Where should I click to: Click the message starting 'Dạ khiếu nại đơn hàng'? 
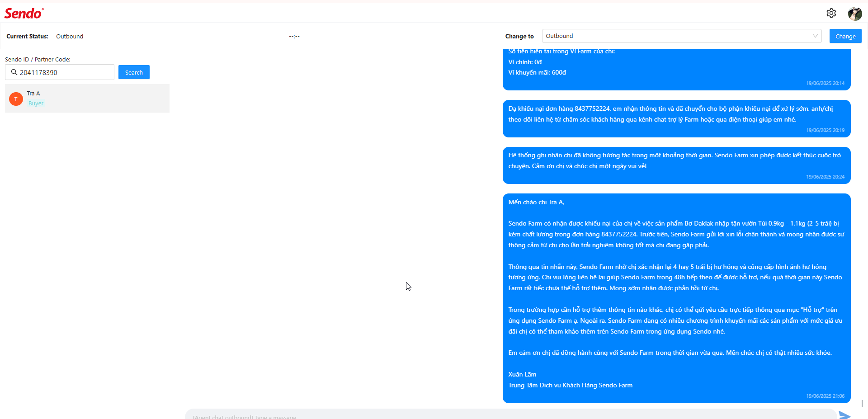click(x=677, y=118)
